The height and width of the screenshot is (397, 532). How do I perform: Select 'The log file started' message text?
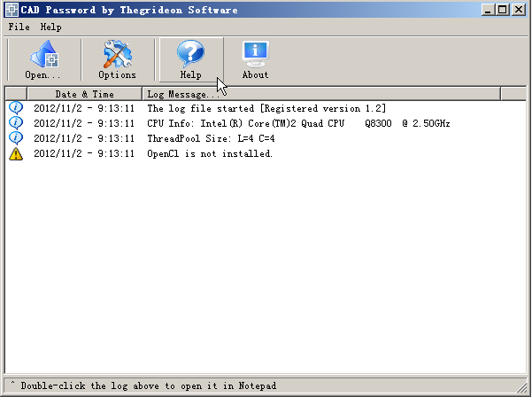point(266,108)
